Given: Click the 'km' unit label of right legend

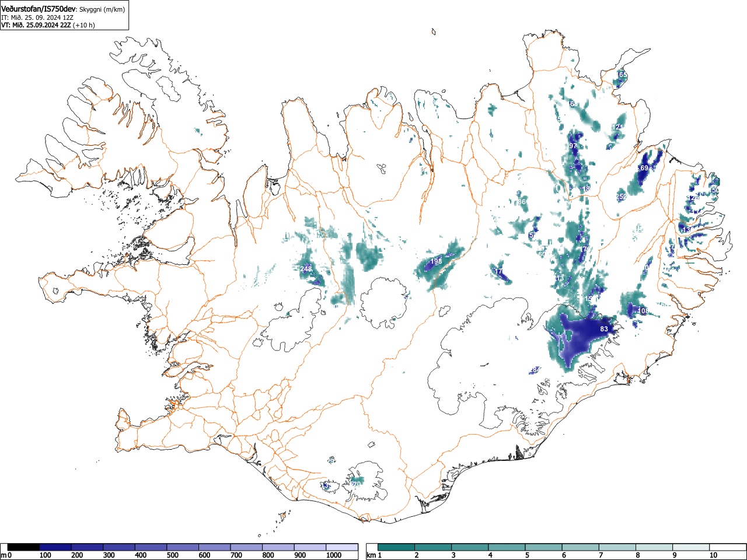Looking at the screenshot, I should point(371,555).
